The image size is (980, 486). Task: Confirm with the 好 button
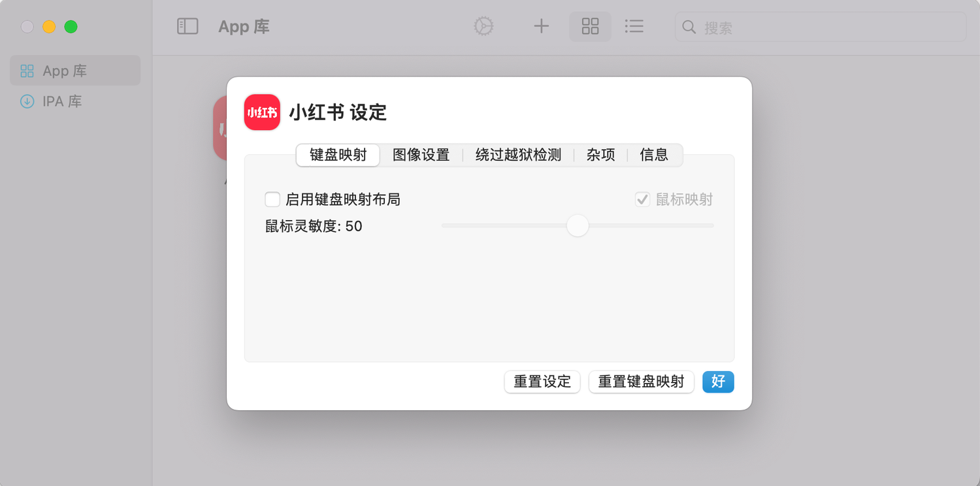click(x=718, y=381)
